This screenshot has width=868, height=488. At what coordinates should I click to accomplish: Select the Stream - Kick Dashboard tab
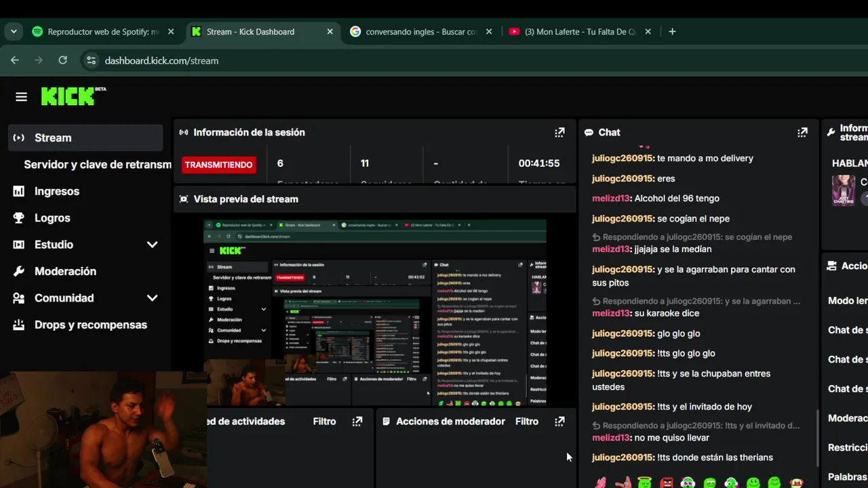262,31
